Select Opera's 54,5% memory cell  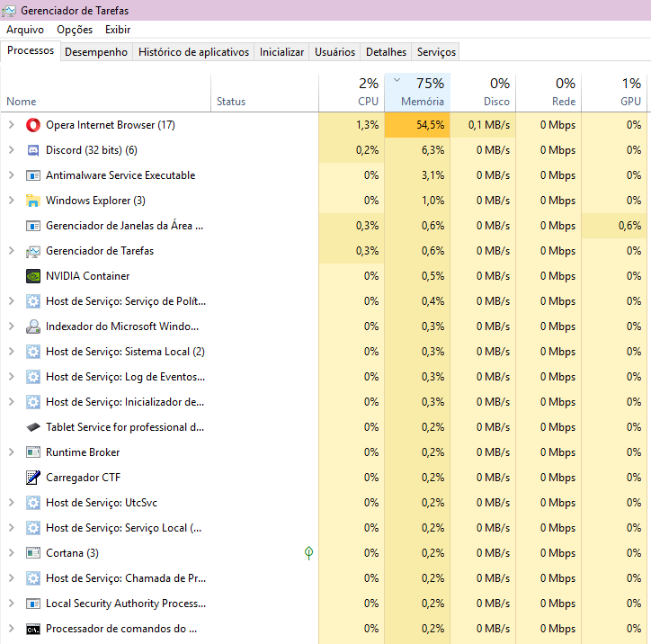(x=417, y=125)
